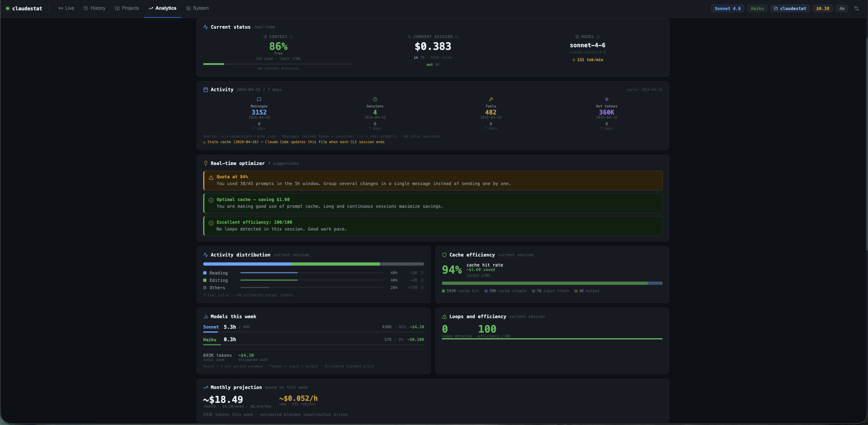The image size is (868, 425).
Task: Click the Quota at 84% suggestion card
Action: pos(433,181)
